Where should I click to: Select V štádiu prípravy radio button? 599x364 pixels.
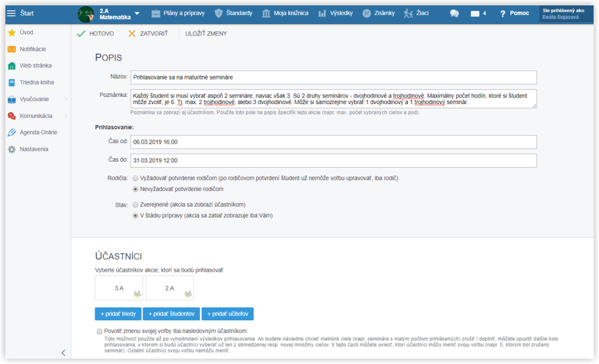pos(135,216)
